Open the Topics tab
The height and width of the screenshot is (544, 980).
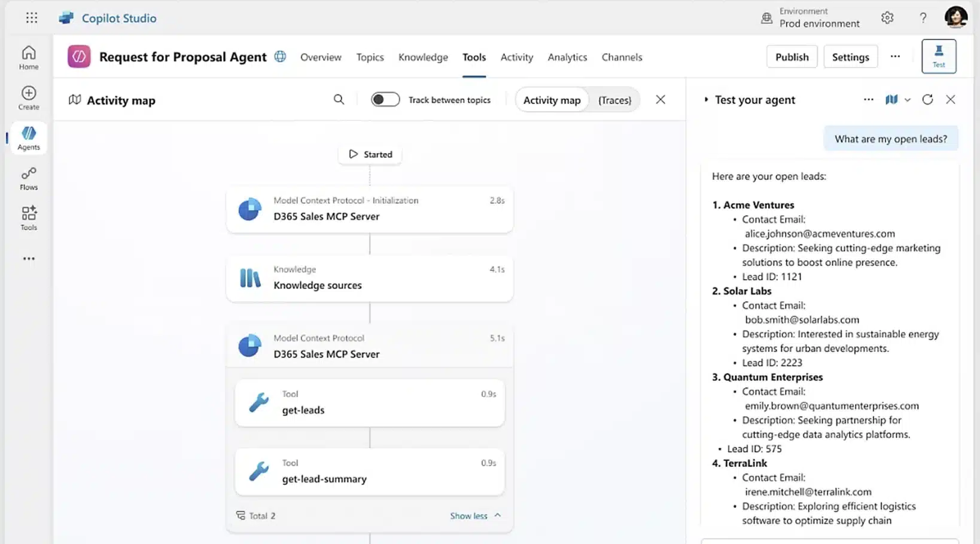click(370, 57)
